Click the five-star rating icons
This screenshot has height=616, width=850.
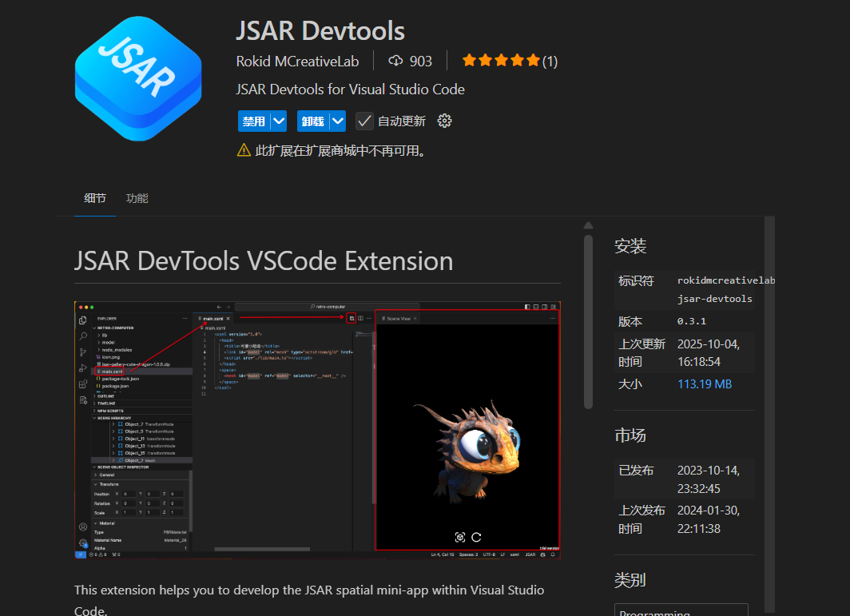[x=501, y=61]
